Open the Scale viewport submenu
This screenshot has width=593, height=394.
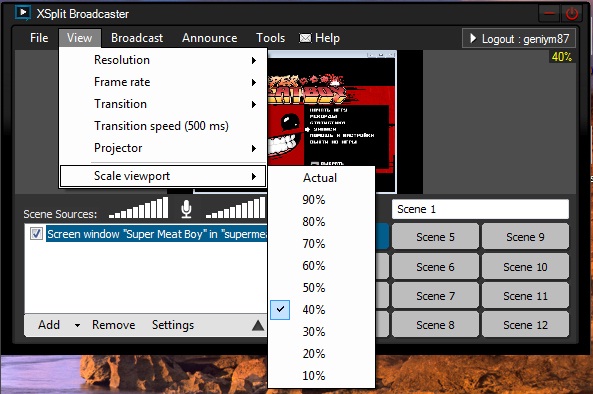163,176
